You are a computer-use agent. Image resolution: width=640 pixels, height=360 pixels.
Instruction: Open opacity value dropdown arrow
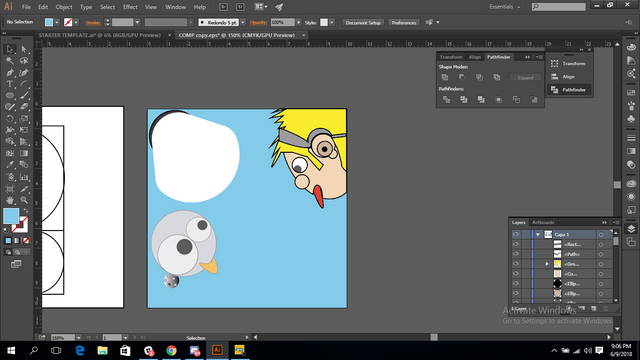[x=299, y=22]
